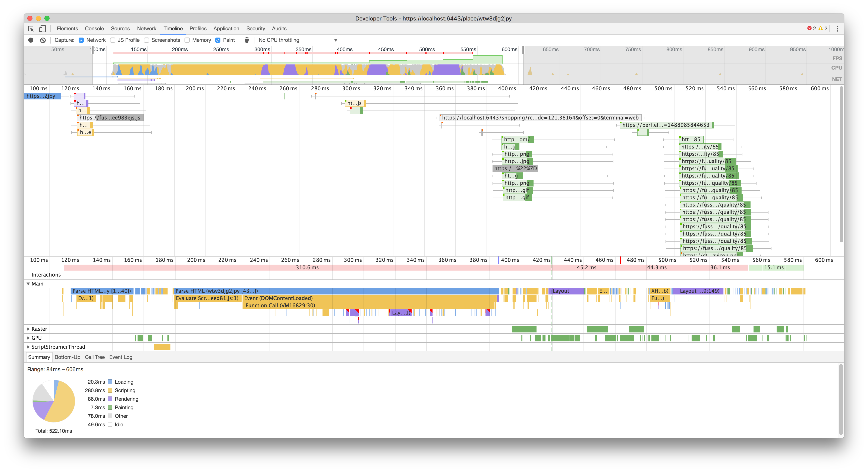Click the yellow Scripting color swatch in the legend

110,390
